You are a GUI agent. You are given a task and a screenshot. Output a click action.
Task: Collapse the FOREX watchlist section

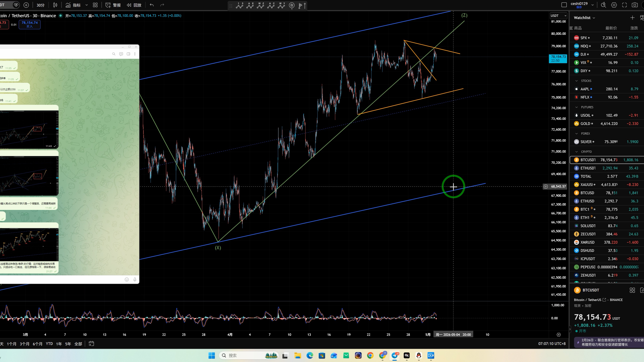tap(577, 133)
